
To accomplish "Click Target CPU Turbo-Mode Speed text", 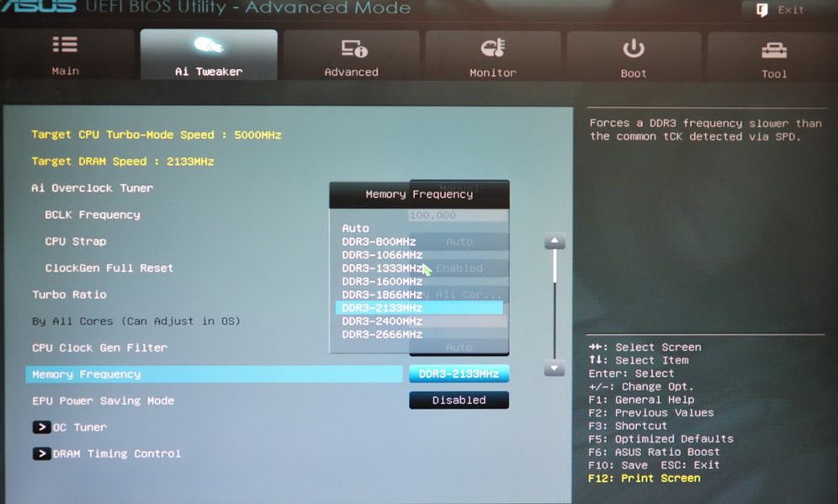I will [x=156, y=135].
